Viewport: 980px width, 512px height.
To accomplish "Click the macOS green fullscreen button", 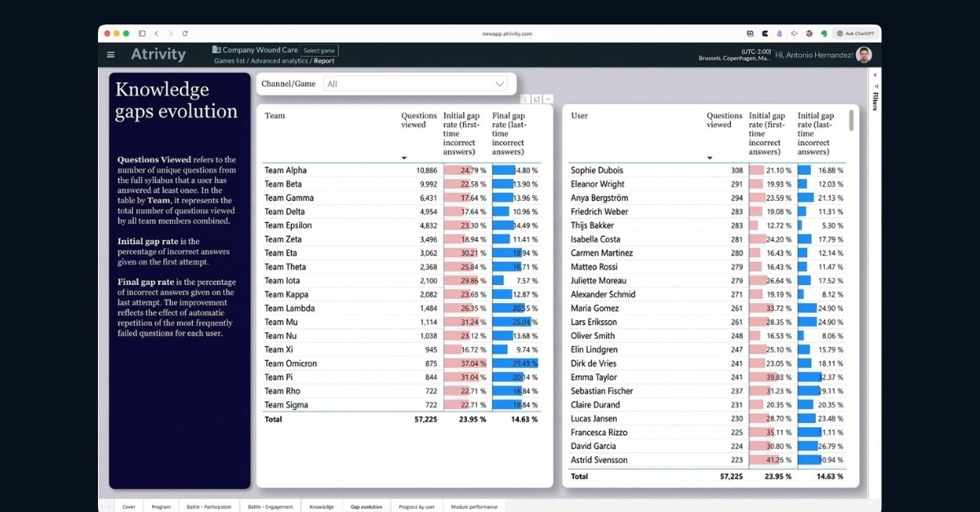I will pos(127,33).
